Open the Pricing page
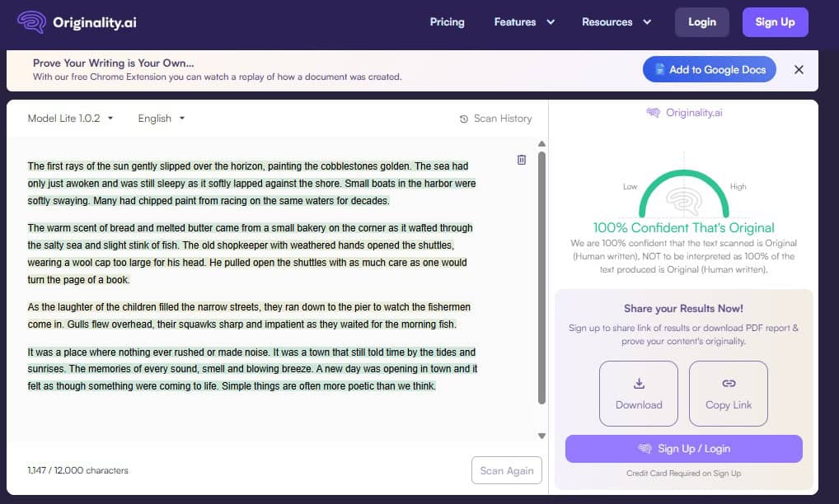 tap(447, 22)
